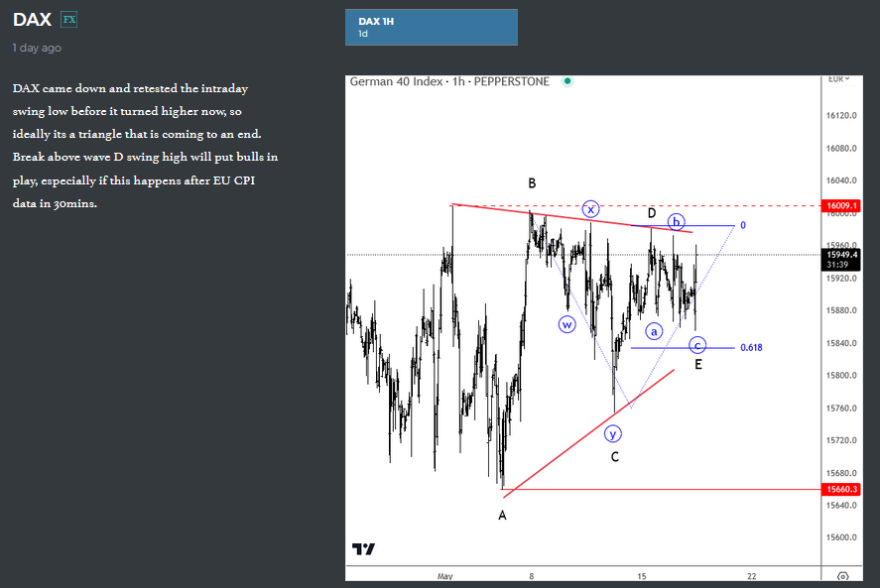Click the circled x wave label

pos(590,209)
